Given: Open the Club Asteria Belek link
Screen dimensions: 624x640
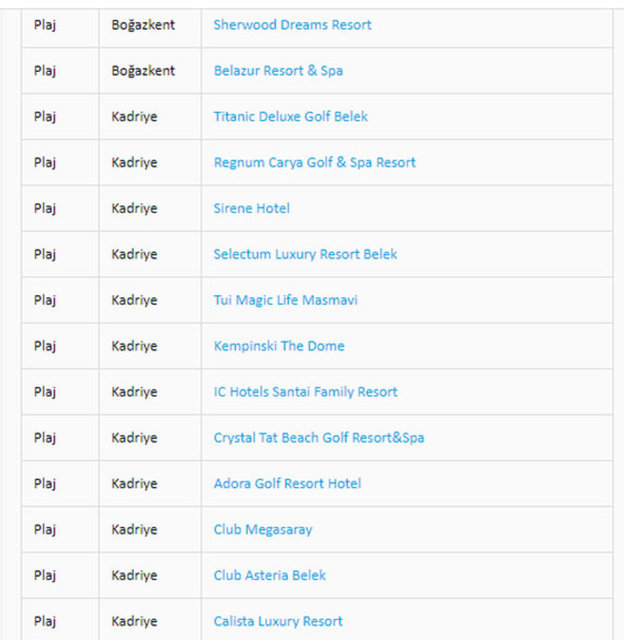Looking at the screenshot, I should [269, 577].
